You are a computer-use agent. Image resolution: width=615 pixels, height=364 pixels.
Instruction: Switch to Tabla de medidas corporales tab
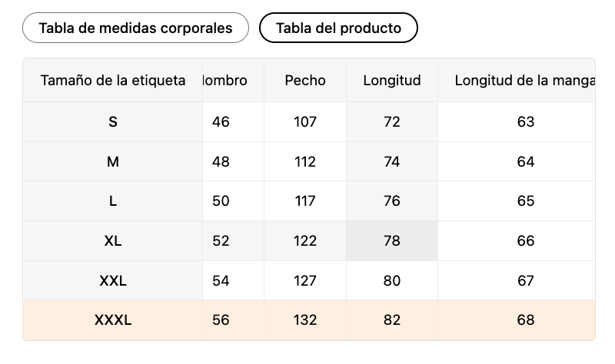coord(135,28)
